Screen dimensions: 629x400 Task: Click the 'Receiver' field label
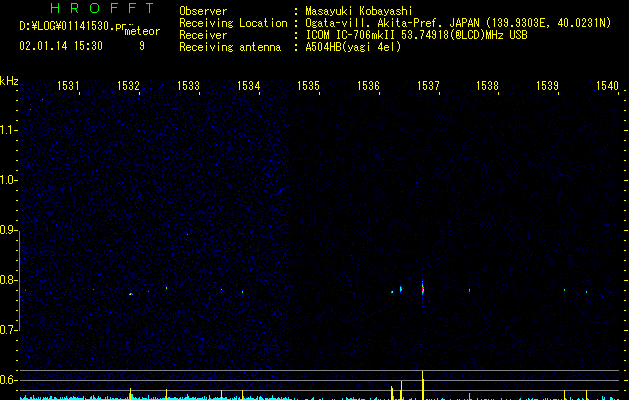pyautogui.click(x=203, y=35)
